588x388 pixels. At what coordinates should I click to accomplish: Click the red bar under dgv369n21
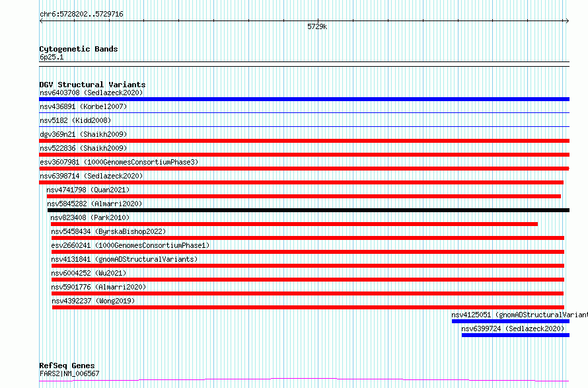point(304,141)
